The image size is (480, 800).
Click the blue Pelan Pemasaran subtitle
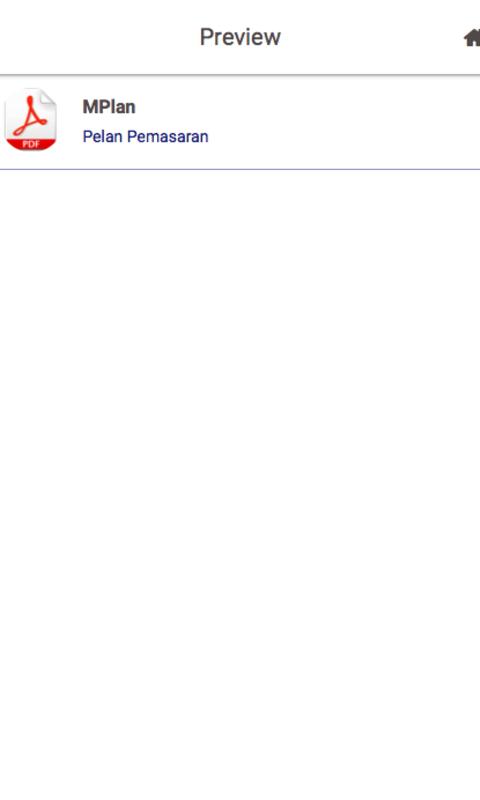(145, 136)
